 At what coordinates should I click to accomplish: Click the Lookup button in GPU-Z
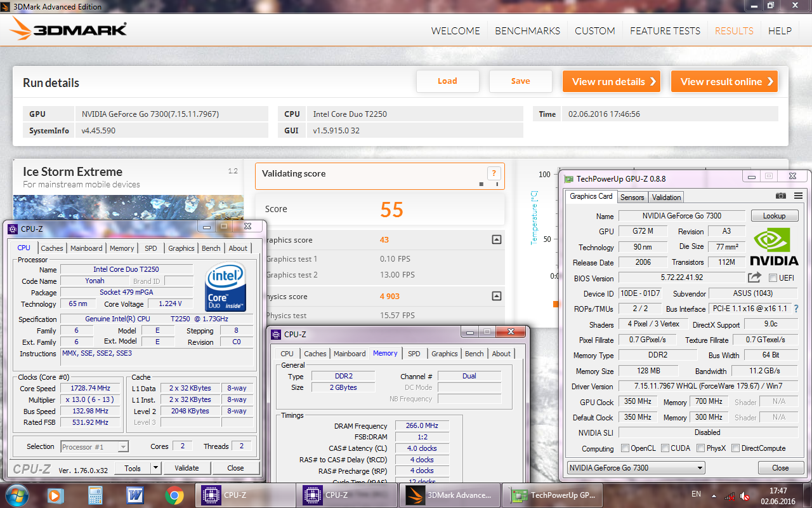[x=774, y=216]
